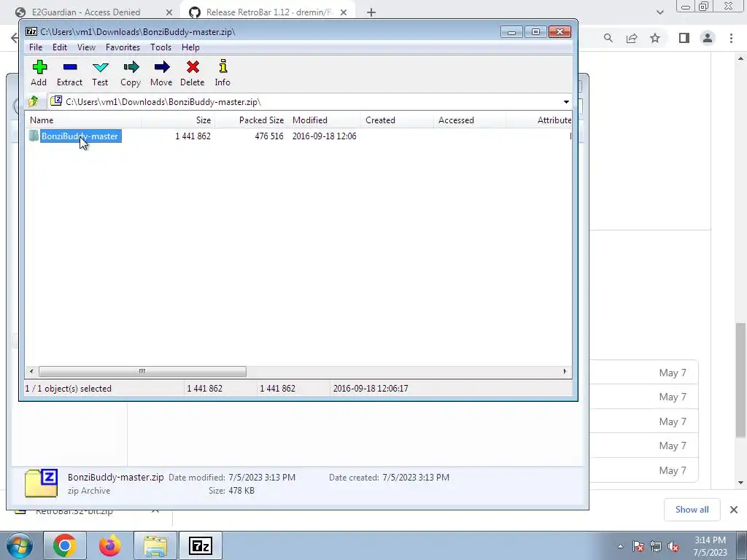Click the taskbar clock showing 3:14 PM
This screenshot has width=747, height=560.
(710, 546)
